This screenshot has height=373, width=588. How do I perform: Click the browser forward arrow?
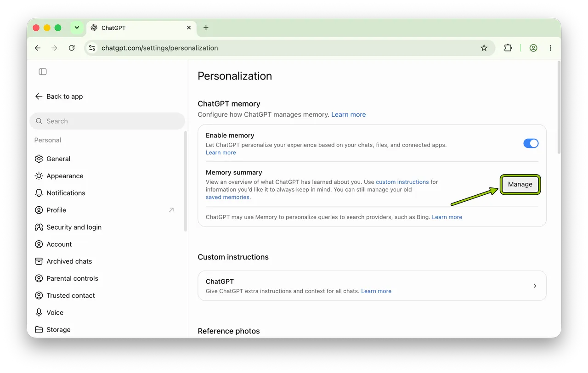click(55, 48)
